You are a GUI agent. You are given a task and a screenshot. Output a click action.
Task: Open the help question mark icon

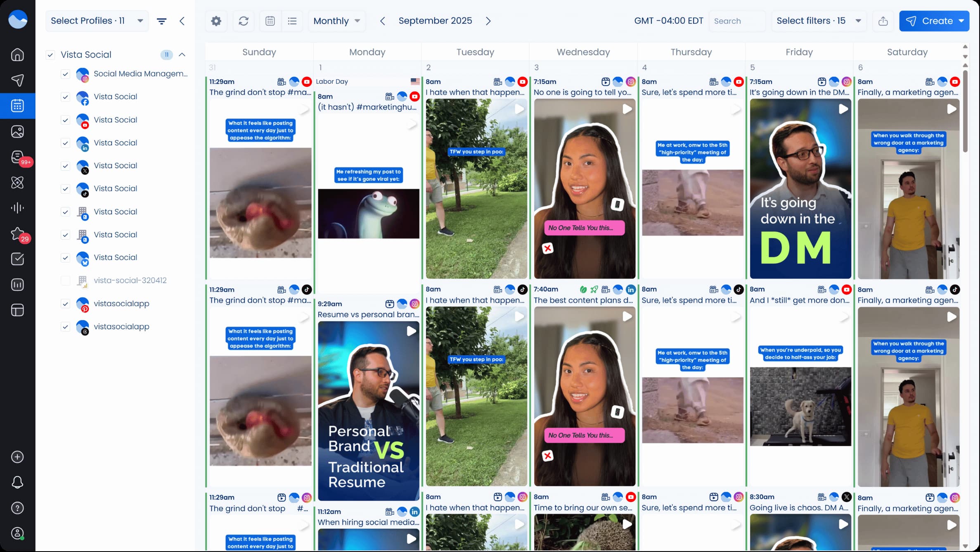tap(17, 508)
